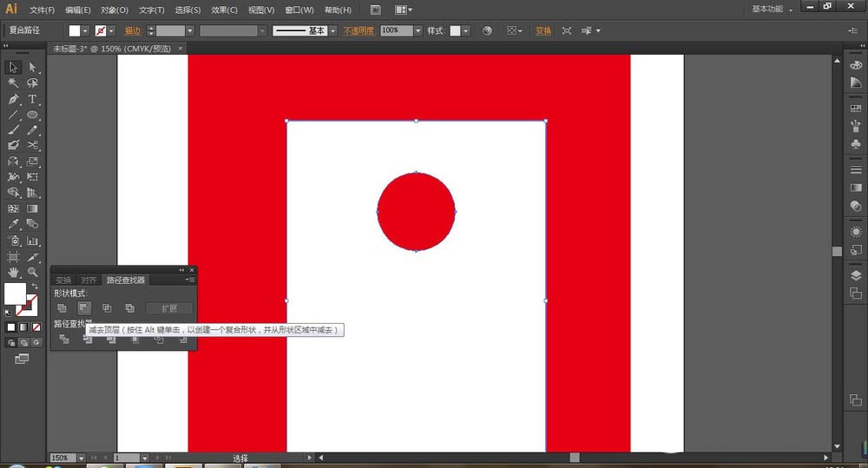Click Minus Front shape mode button
The image size is (868, 468).
[83, 308]
